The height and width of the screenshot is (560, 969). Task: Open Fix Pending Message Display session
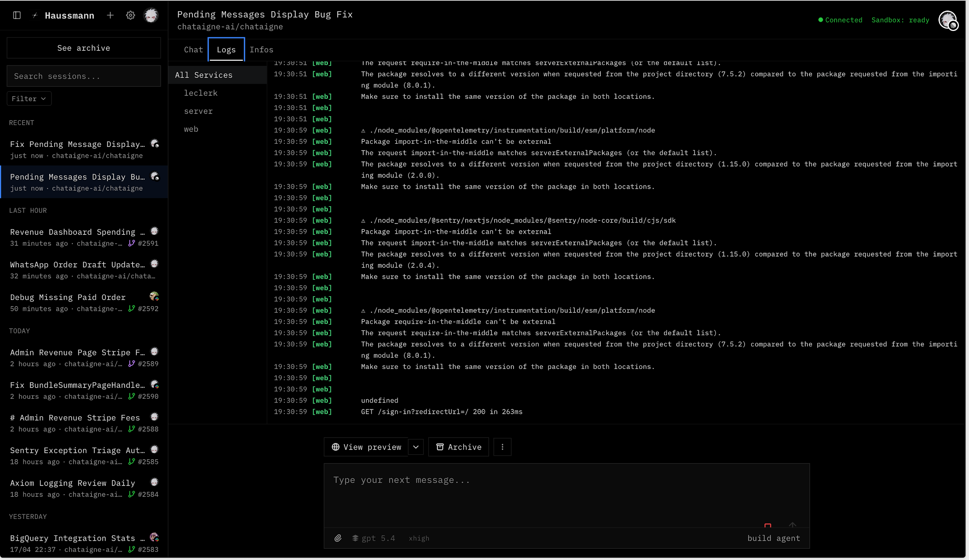point(84,149)
